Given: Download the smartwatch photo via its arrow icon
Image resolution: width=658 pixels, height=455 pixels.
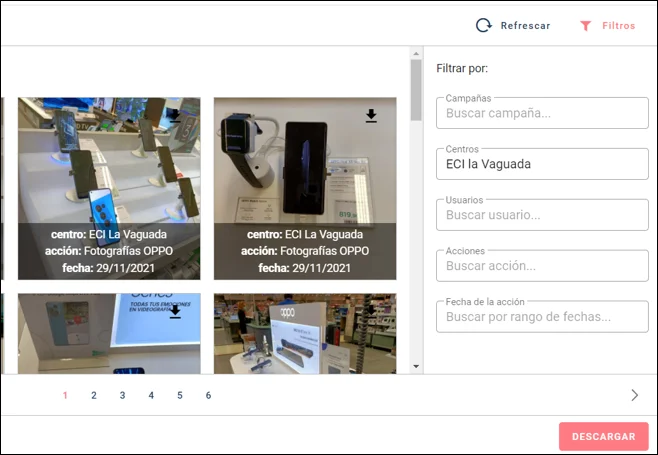Looking at the screenshot, I should pos(371,117).
